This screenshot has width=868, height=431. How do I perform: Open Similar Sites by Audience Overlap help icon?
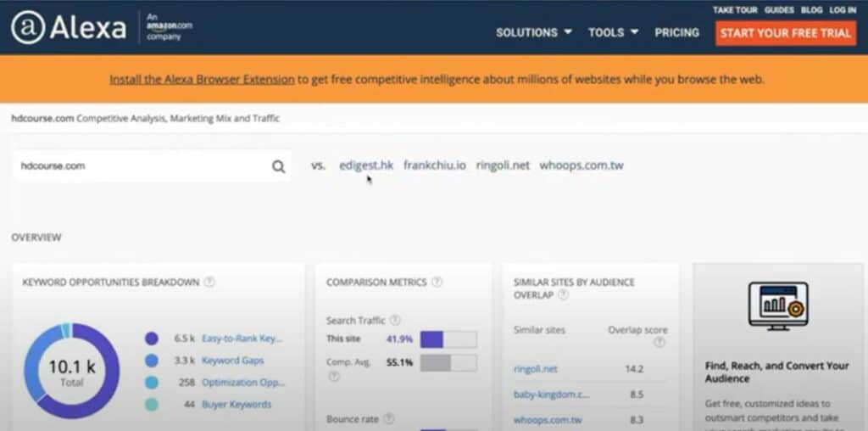pyautogui.click(x=563, y=295)
